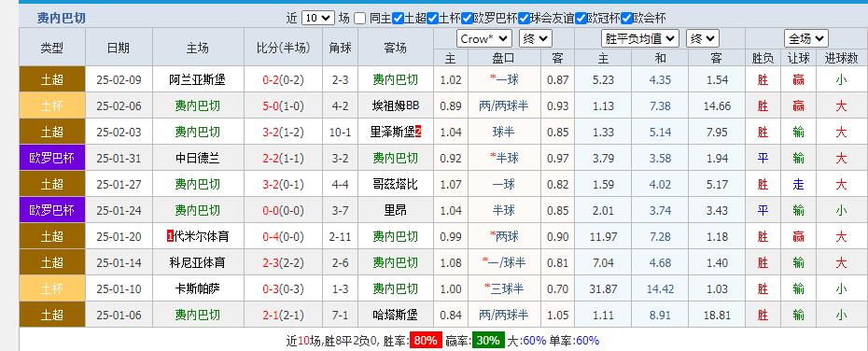
Task: Click the 0-2(0-2) score on 25-02-09
Action: pos(283,79)
